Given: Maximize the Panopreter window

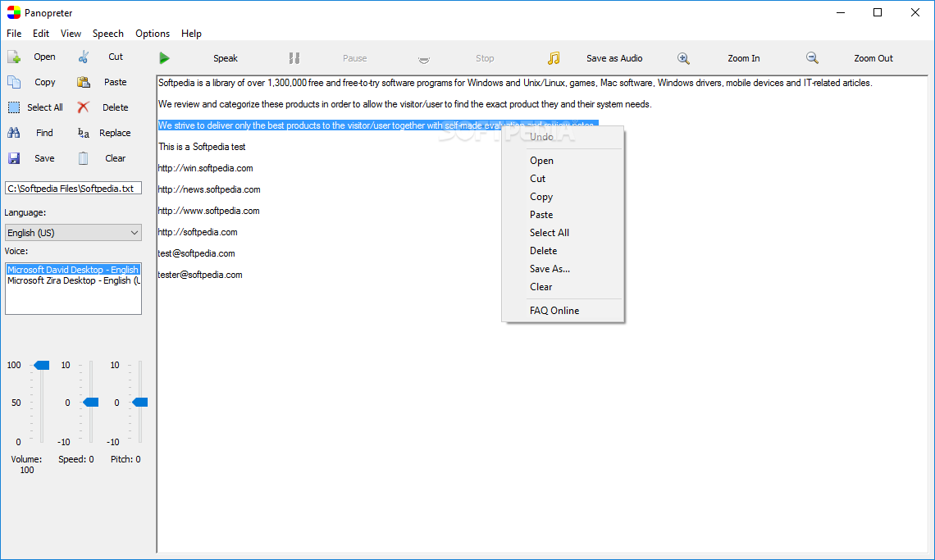Looking at the screenshot, I should pyautogui.click(x=877, y=12).
